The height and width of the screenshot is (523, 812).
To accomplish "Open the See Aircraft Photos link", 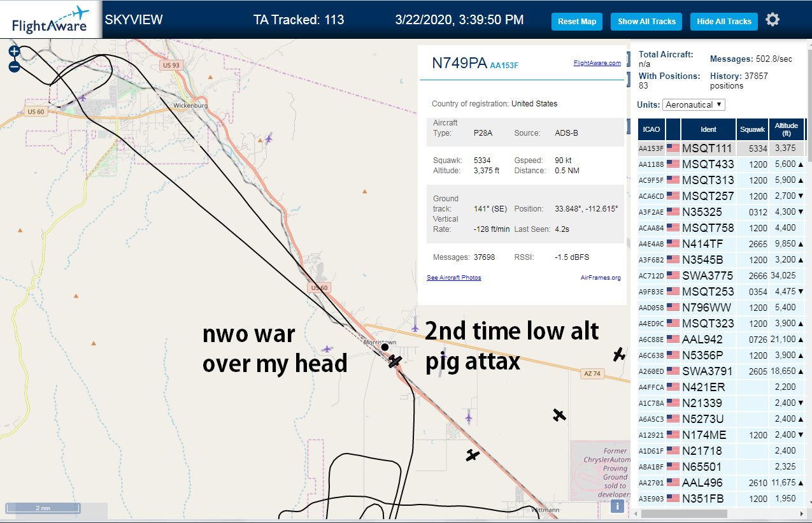I will (453, 278).
